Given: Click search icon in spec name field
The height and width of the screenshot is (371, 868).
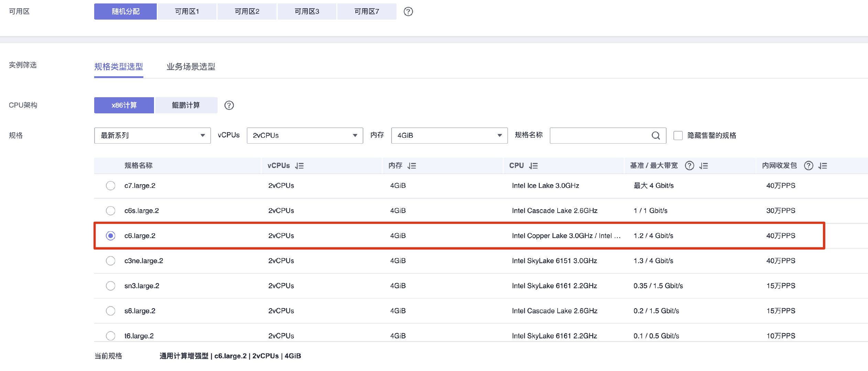Looking at the screenshot, I should click(x=656, y=136).
